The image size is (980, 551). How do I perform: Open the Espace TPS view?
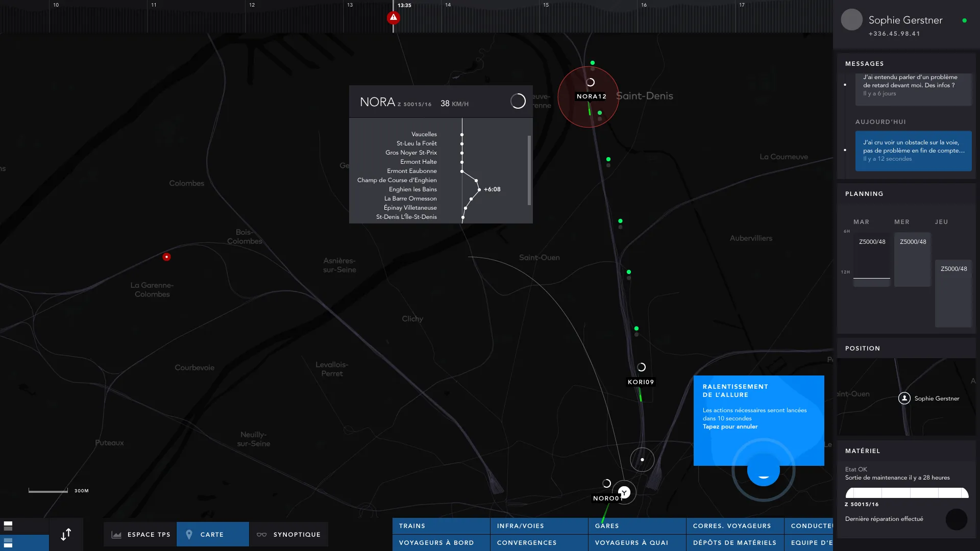tap(140, 534)
